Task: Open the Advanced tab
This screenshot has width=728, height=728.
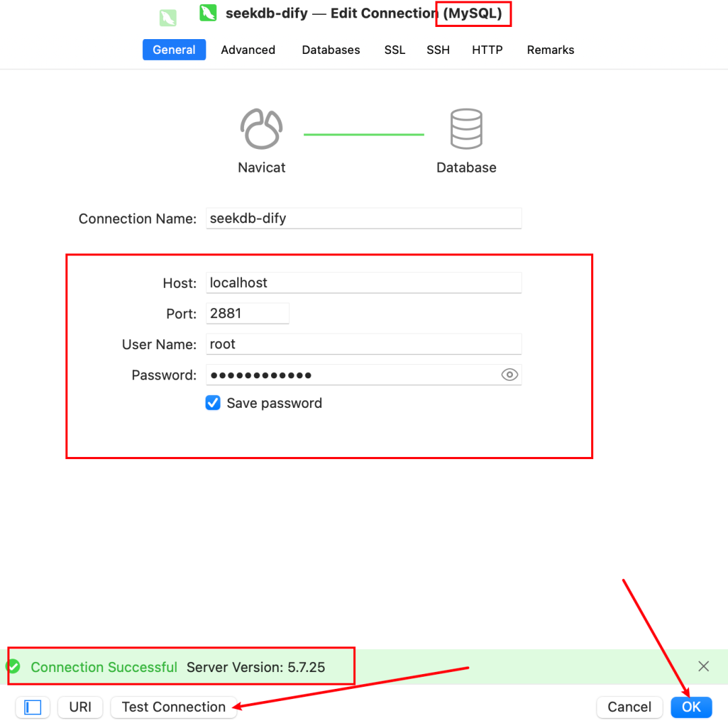Action: click(248, 50)
